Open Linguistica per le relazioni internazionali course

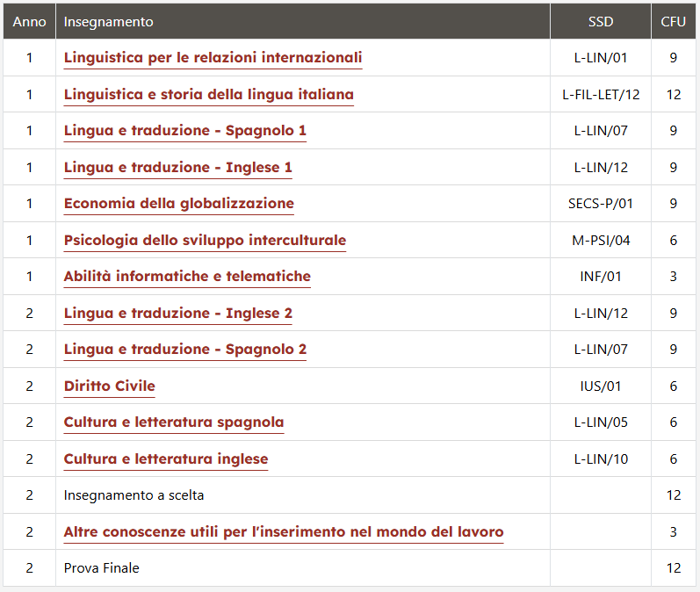pyautogui.click(x=213, y=58)
